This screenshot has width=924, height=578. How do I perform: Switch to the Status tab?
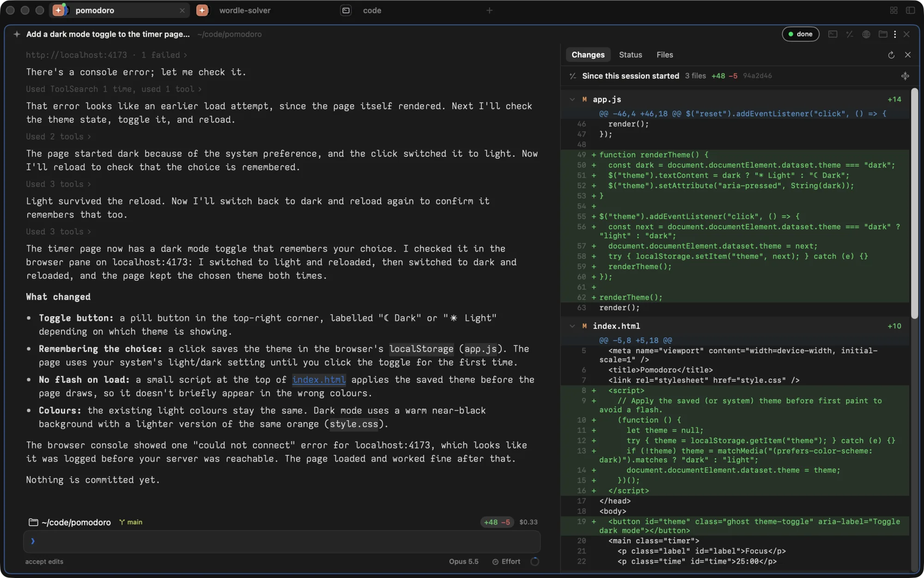click(x=630, y=55)
